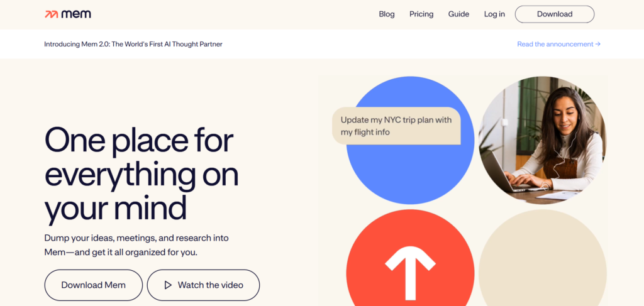This screenshot has width=644, height=306.
Task: Click the blue circle graphic
Action: 410,173
